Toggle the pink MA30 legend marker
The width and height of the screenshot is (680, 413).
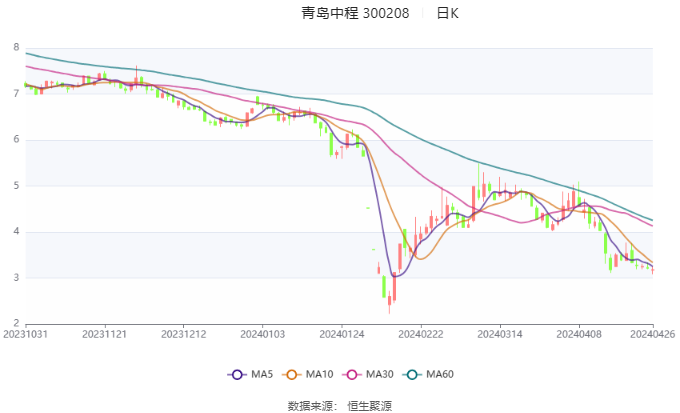[353, 374]
